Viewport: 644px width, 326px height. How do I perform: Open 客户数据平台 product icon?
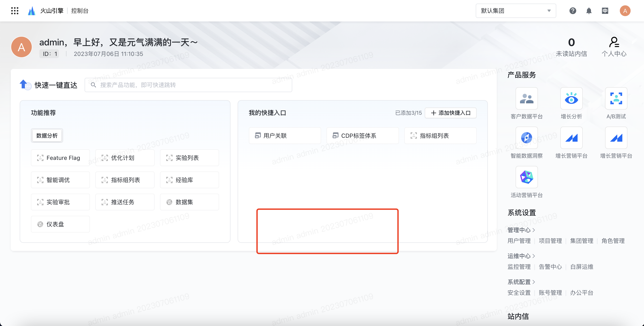[527, 98]
